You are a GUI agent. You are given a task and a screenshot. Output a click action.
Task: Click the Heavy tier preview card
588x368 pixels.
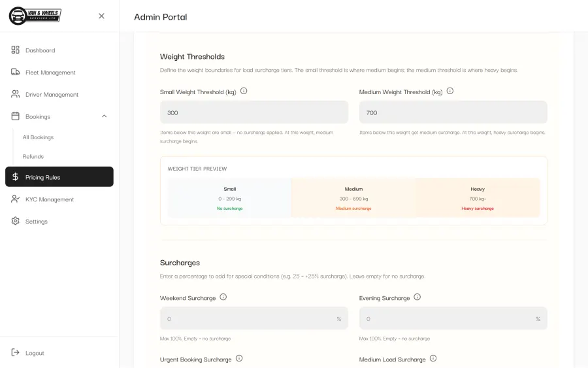478,198
